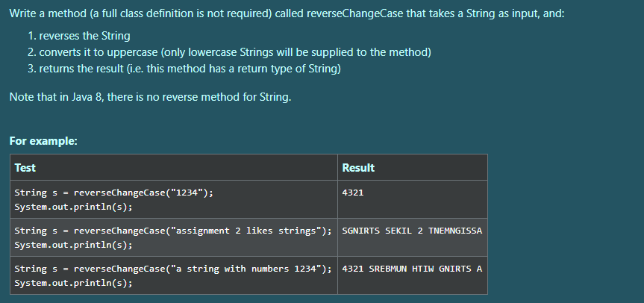Screen dimensions: 644x303
Task: Click the 'Write a method' instruction sentence
Action: 287,13
